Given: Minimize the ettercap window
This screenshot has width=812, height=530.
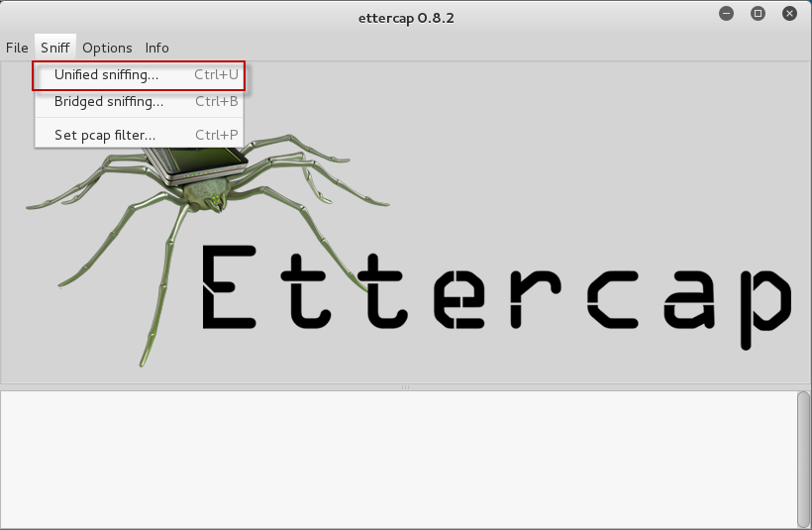Looking at the screenshot, I should click(x=726, y=14).
